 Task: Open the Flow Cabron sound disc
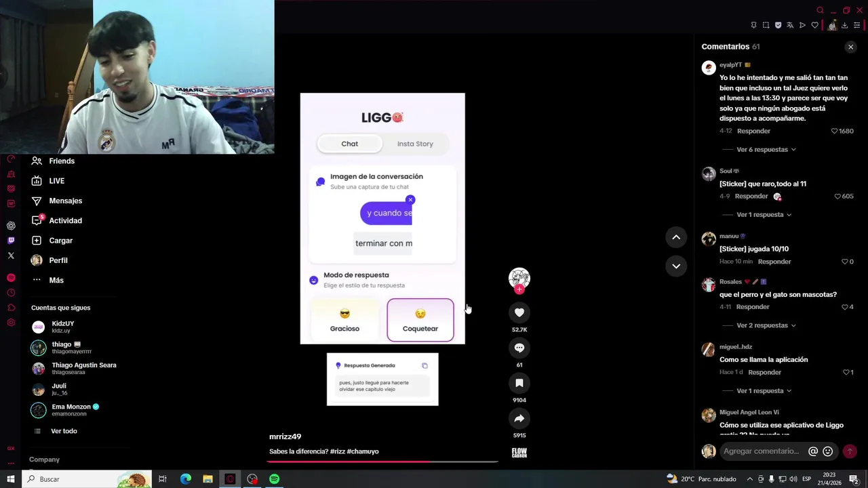coord(519,453)
